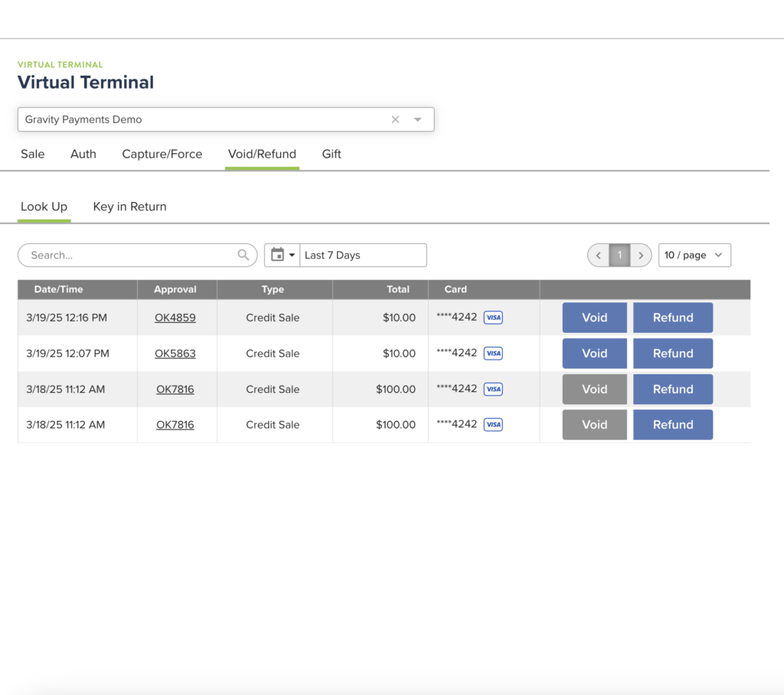The height and width of the screenshot is (695, 784).
Task: Click the magnifying glass search icon
Action: (x=243, y=255)
